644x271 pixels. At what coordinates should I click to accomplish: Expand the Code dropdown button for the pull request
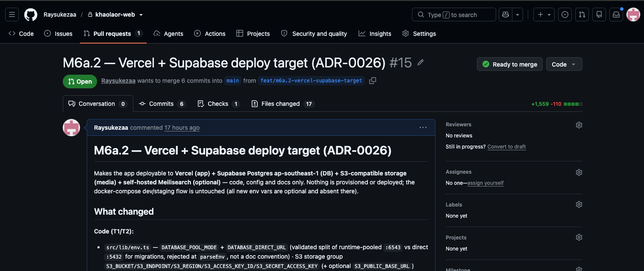pos(564,64)
